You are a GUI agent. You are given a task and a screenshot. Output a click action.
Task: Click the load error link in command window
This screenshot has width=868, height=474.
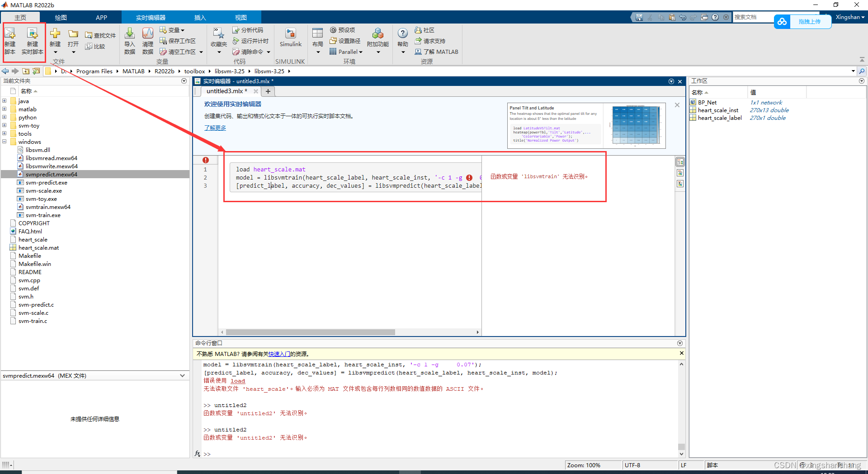click(x=238, y=381)
